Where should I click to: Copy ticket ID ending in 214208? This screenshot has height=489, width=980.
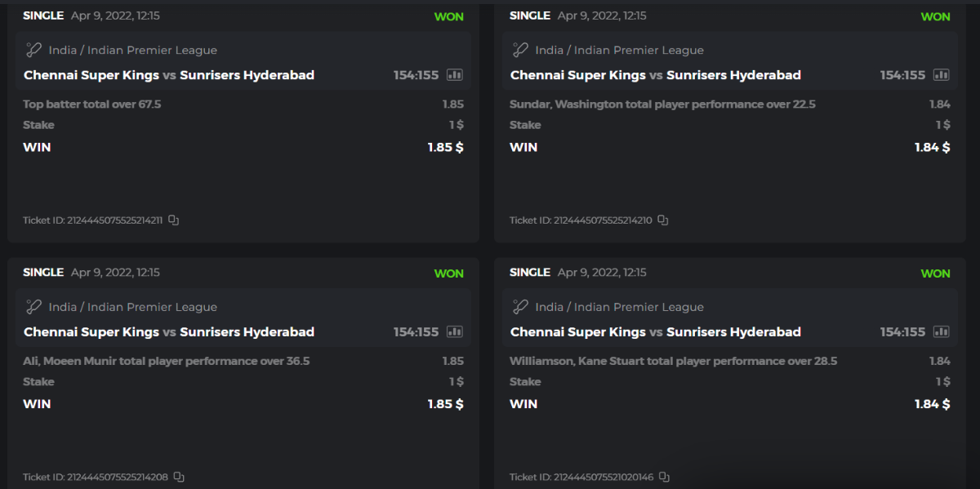[179, 477]
